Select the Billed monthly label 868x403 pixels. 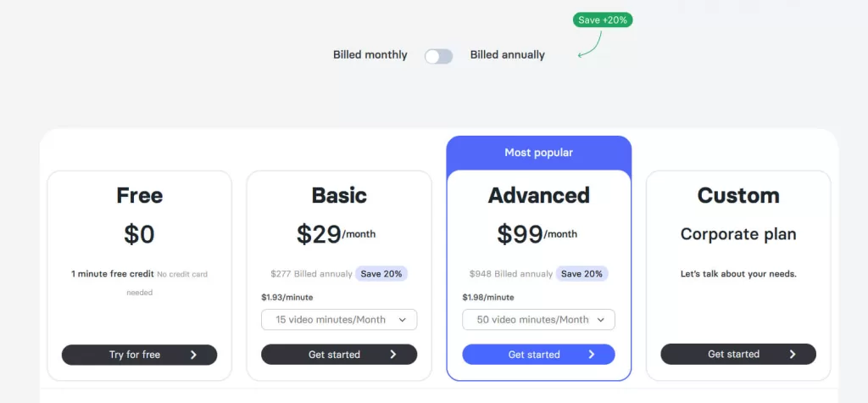pyautogui.click(x=370, y=55)
